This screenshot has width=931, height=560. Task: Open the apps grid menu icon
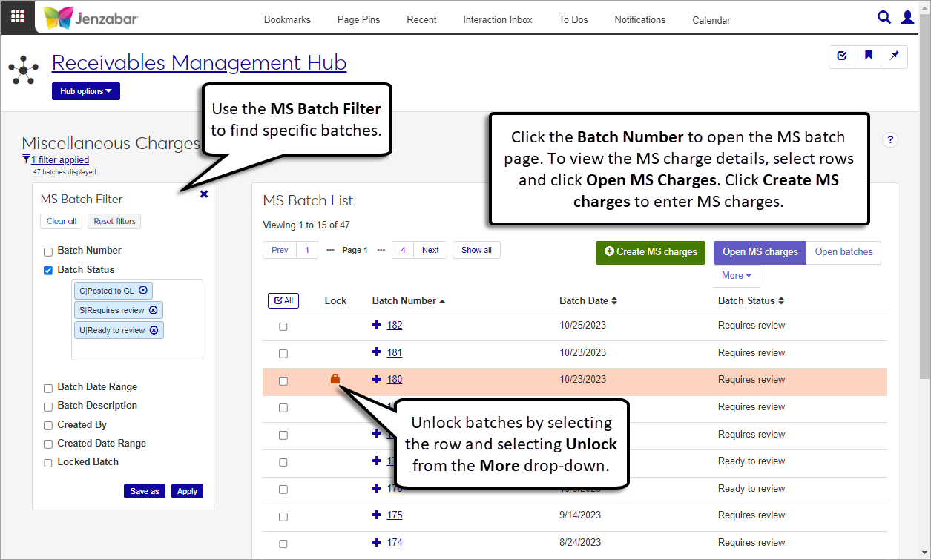[17, 16]
